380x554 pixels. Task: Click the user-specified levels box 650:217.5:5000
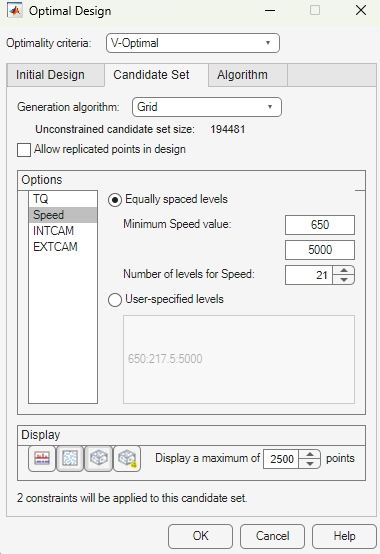tap(239, 359)
